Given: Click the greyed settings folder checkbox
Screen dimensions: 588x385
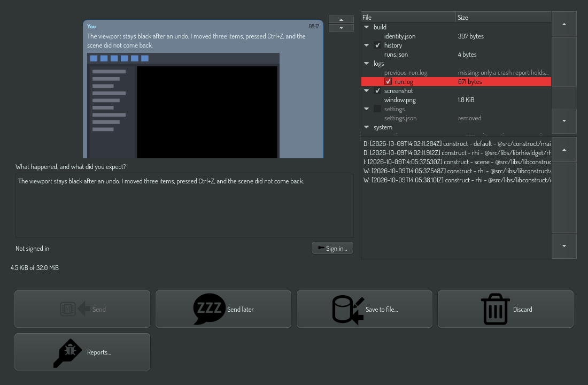Looking at the screenshot, I should click(x=377, y=109).
